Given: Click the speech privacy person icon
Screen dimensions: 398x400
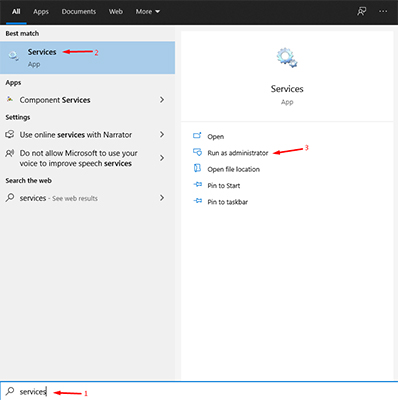Looking at the screenshot, I should 10,153.
